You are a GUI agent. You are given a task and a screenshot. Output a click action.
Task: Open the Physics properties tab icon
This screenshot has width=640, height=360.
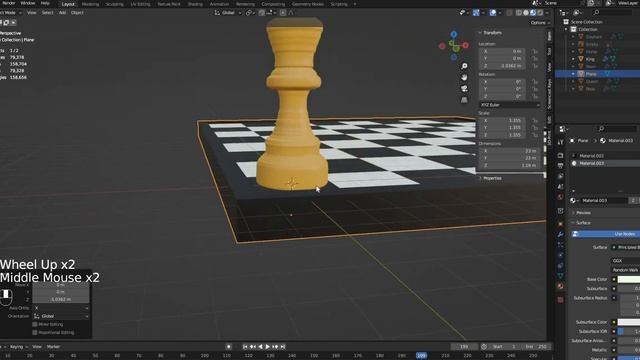coord(560,255)
